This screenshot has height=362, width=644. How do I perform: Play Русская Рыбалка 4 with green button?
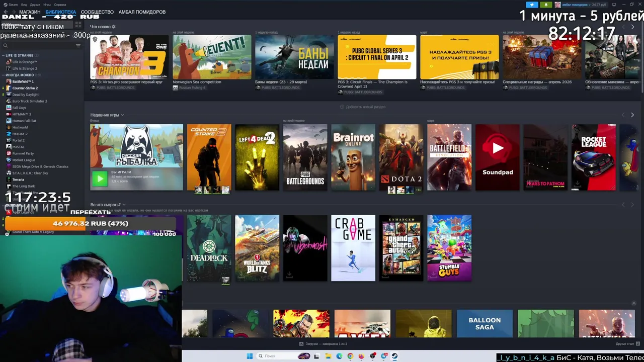(100, 178)
